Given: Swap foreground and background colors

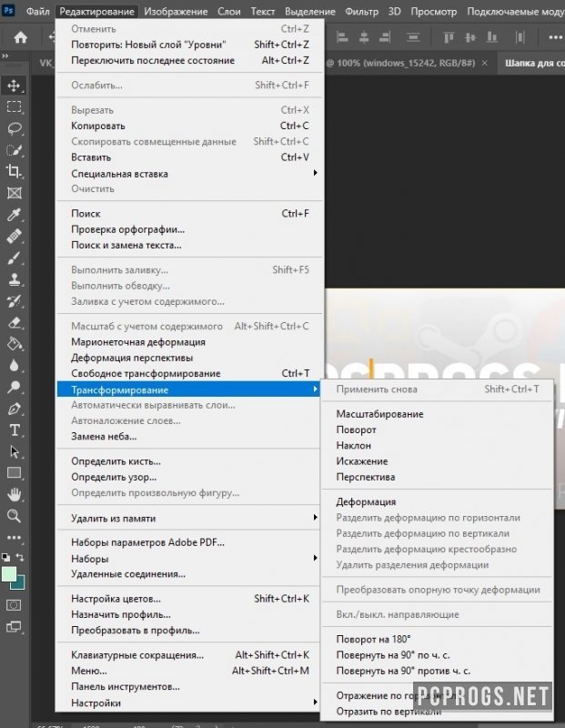Looking at the screenshot, I should click(x=20, y=557).
